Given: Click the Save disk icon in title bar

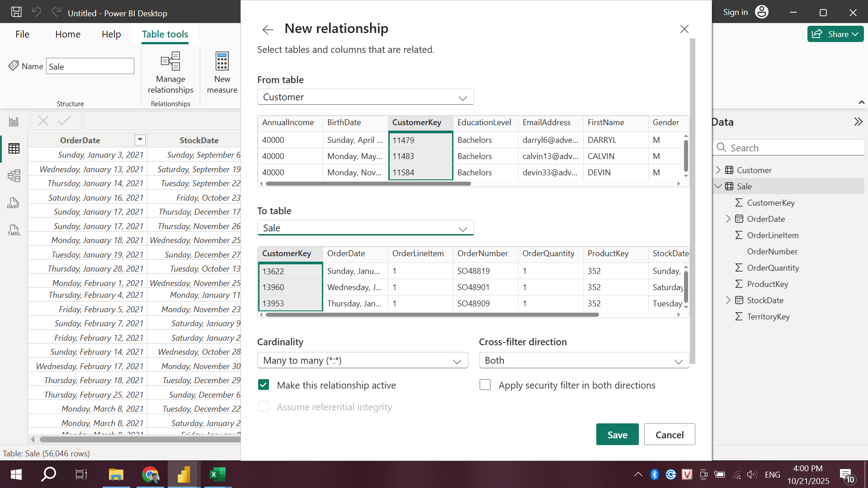Looking at the screenshot, I should click(16, 12).
